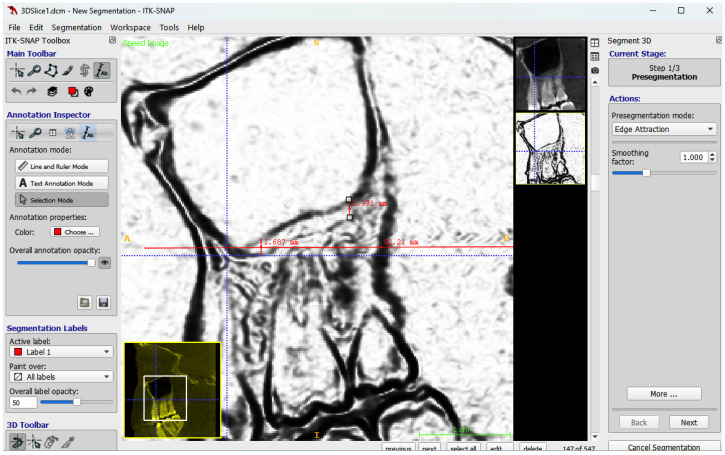Click Cancel Segmentation button

[x=664, y=447]
